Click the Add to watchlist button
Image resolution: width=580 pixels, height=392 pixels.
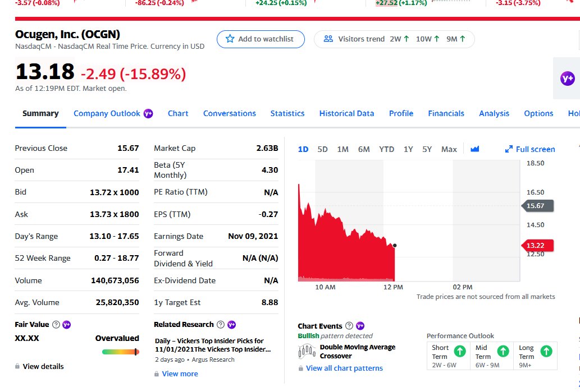point(261,39)
